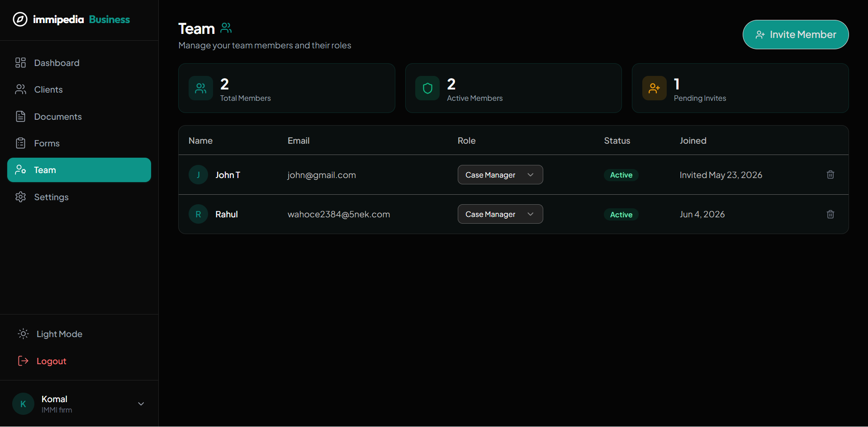Open the Clients page in the sidebar
Image resolution: width=868 pixels, height=427 pixels.
(79, 89)
